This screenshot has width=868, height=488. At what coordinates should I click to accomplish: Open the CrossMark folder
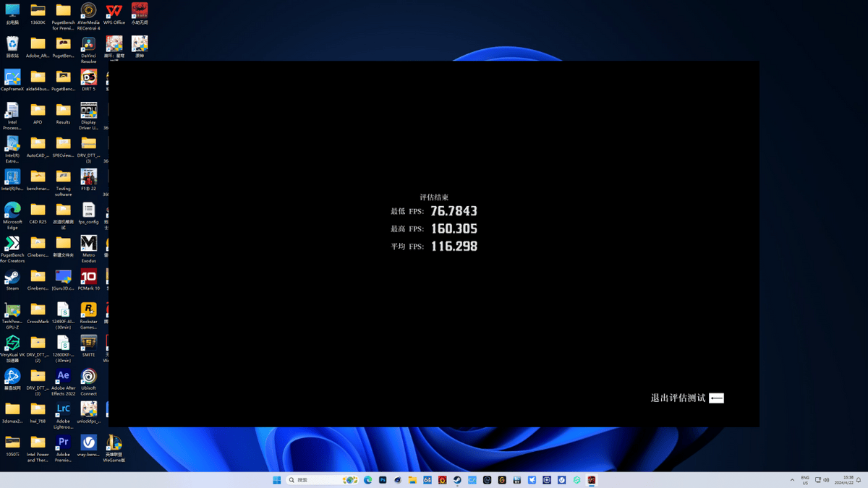coord(38,314)
